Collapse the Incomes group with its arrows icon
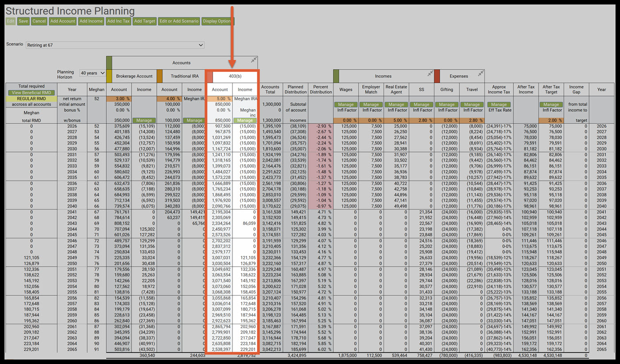 (x=430, y=73)
